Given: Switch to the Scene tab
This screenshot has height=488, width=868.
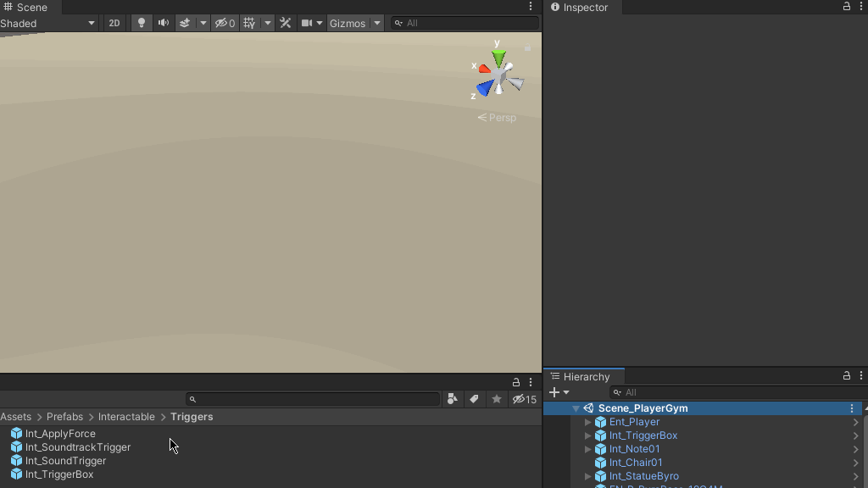Looking at the screenshot, I should 26,7.
